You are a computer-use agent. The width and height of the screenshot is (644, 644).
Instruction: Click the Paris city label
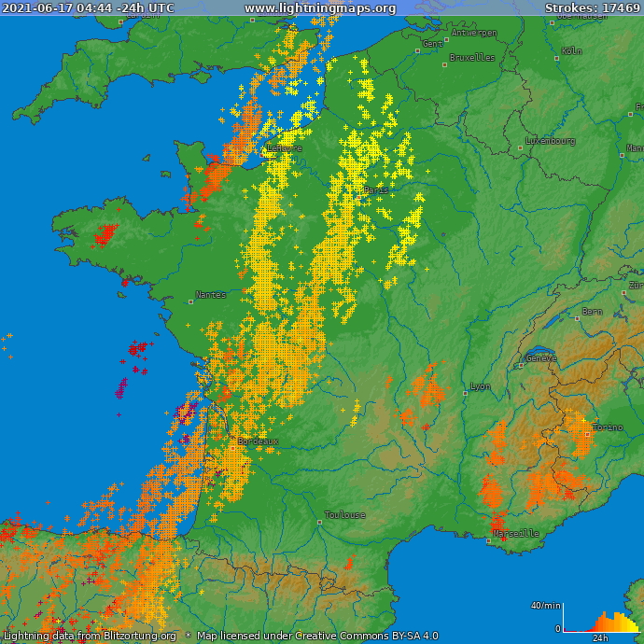(376, 190)
